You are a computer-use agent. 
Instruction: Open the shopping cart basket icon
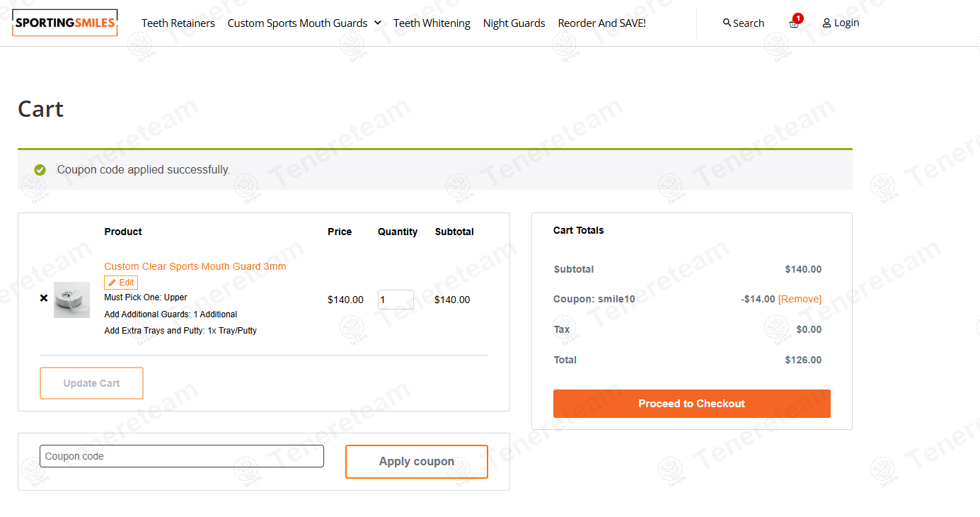click(x=794, y=23)
